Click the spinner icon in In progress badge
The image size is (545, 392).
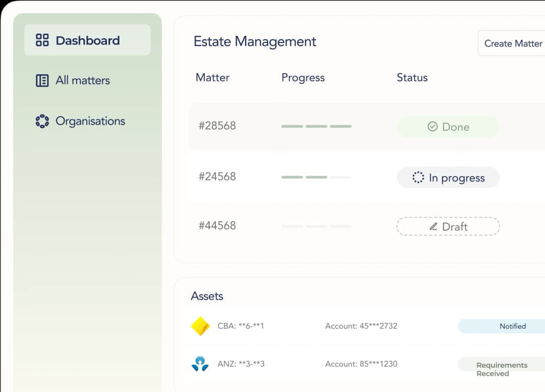[417, 178]
